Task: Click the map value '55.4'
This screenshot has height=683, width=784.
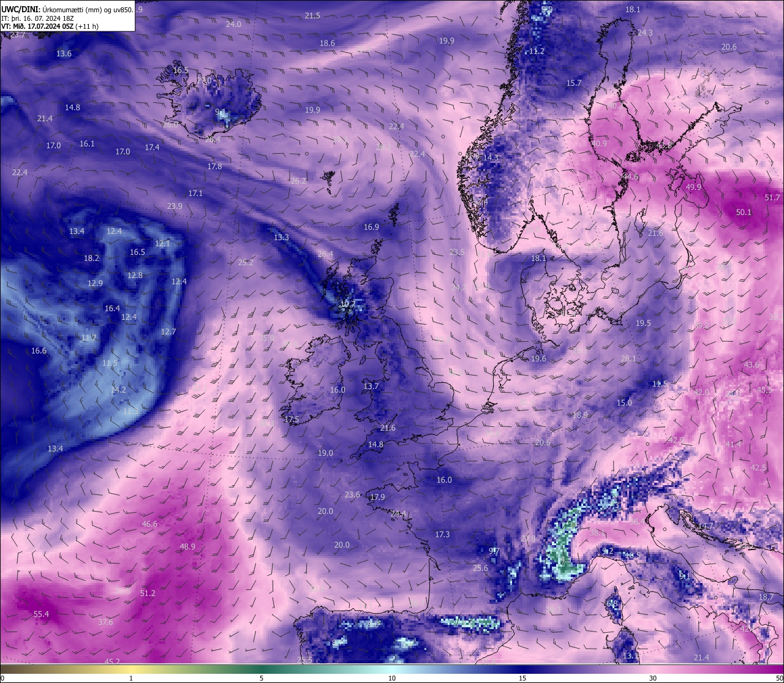Action: click(41, 614)
